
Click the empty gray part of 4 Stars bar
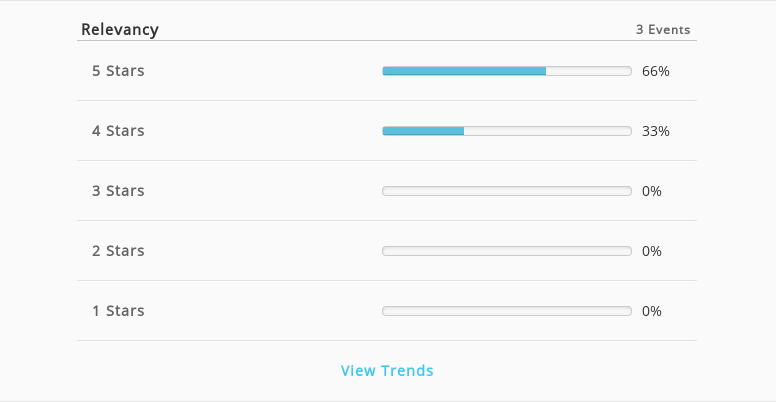pos(548,131)
